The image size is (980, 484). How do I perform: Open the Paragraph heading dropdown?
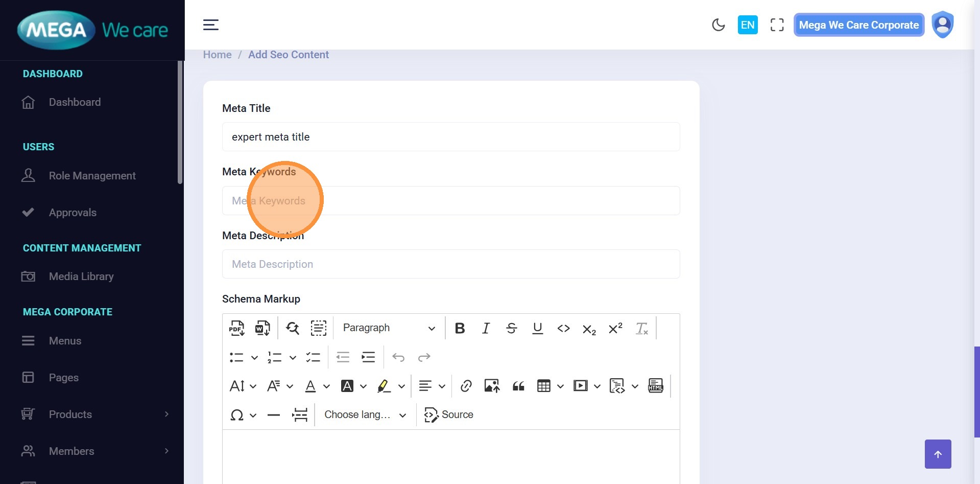389,328
